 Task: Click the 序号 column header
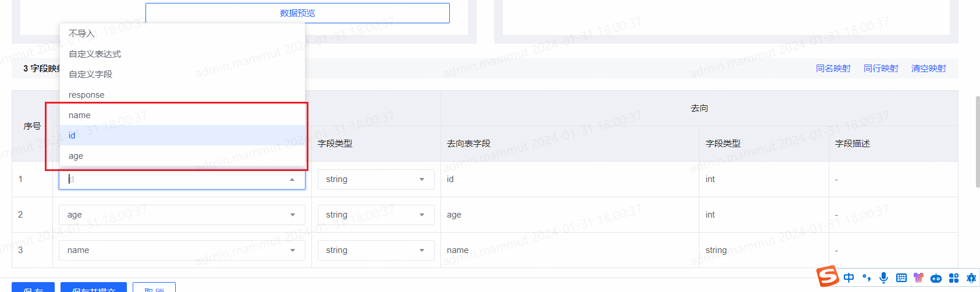32,126
